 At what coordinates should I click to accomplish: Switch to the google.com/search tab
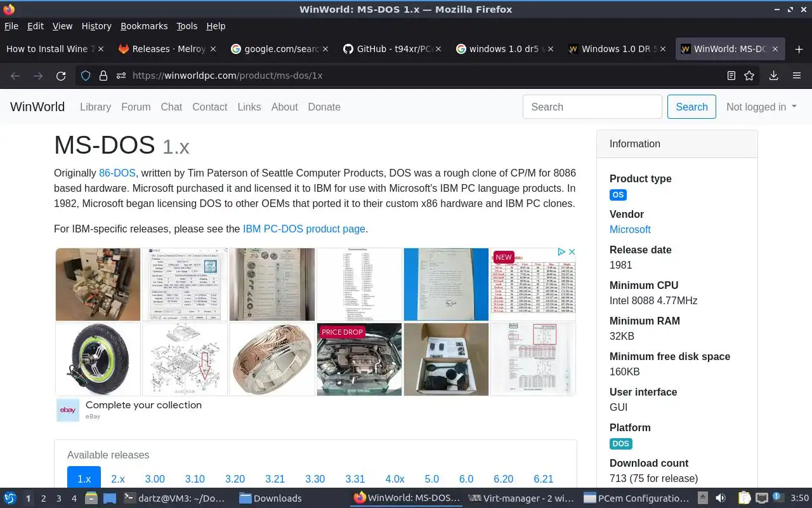279,49
